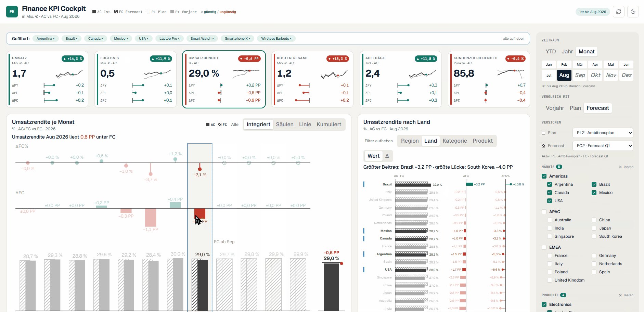Screen dimensions: 644x312
Task: Open the Umsatz KPI card
Action: tap(48, 79)
